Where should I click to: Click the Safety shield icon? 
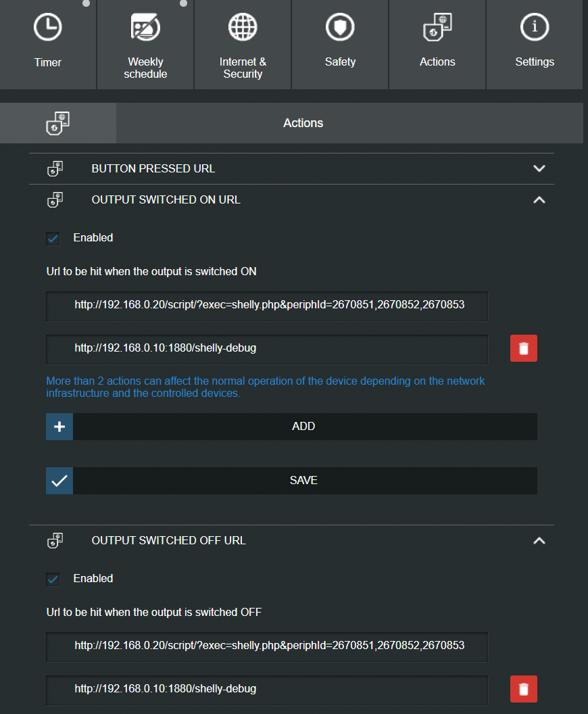[x=340, y=28]
